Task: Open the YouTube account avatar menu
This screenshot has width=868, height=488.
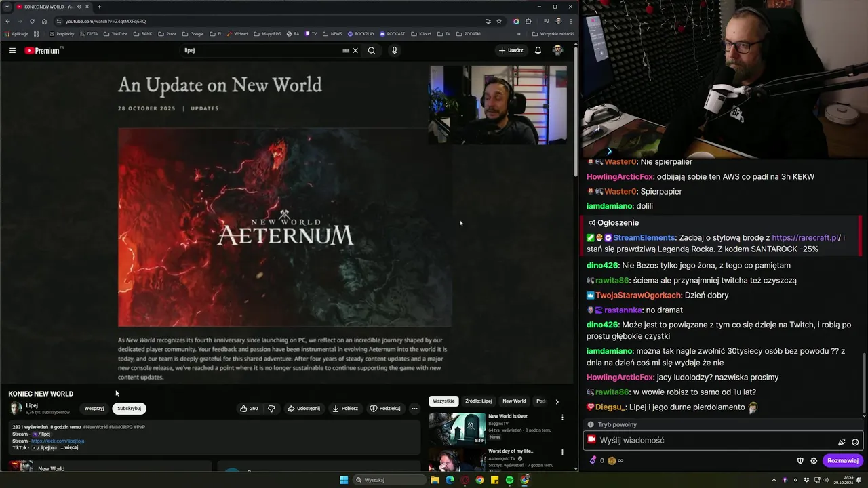Action: click(x=557, y=50)
